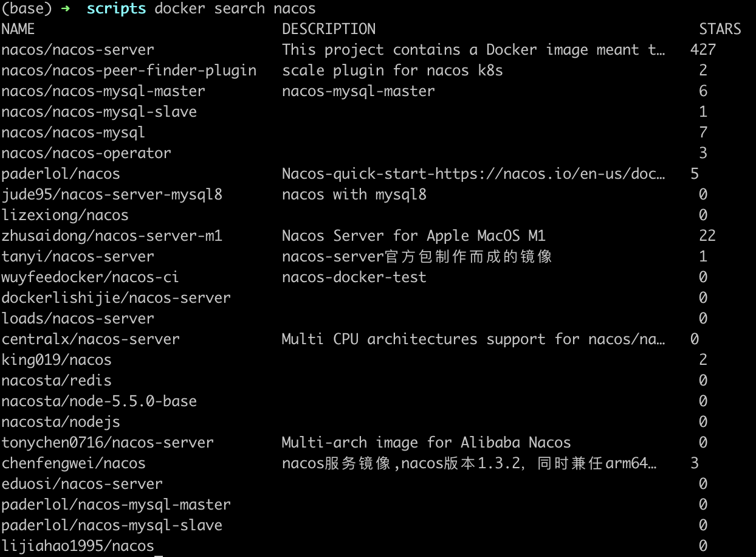Screen dimensions: 756x557
Task: Click the wuyfeedocker/nacos-ci image name
Action: (x=91, y=277)
